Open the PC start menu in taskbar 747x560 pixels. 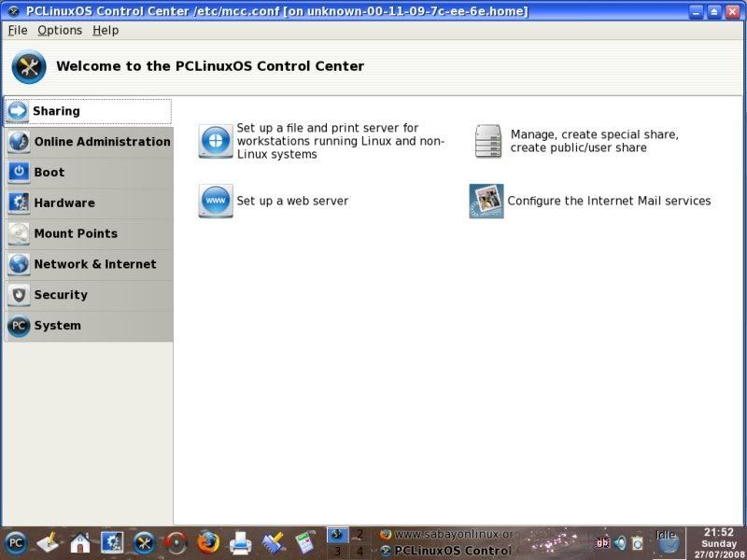(16, 543)
